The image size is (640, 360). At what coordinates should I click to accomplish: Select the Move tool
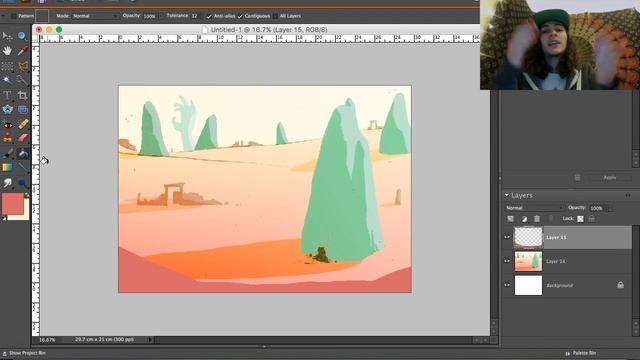[7, 36]
